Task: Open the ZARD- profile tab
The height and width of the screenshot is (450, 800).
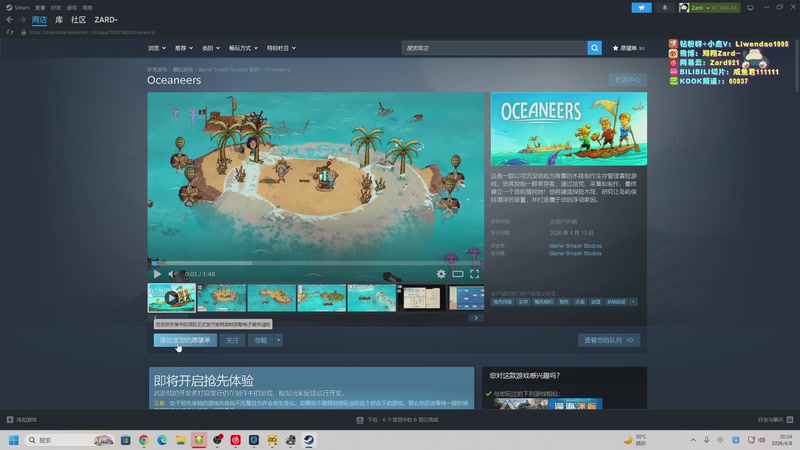Action: (x=106, y=20)
